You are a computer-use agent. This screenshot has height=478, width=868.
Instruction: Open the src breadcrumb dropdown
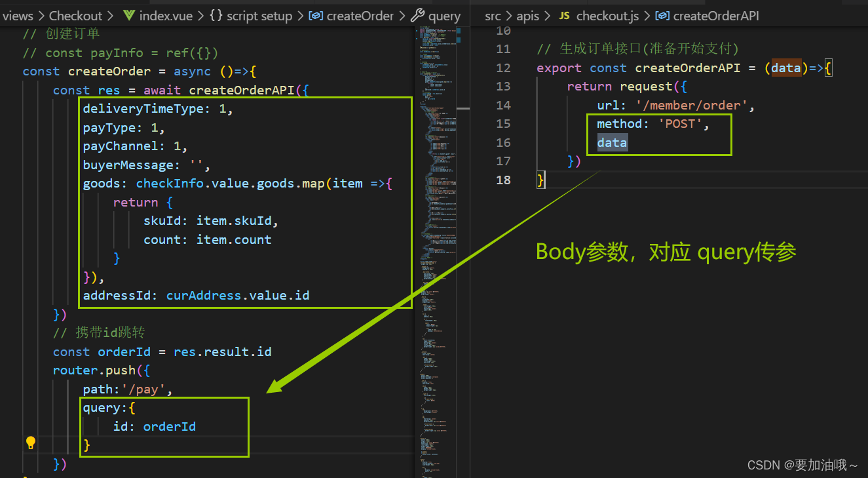pyautogui.click(x=493, y=16)
